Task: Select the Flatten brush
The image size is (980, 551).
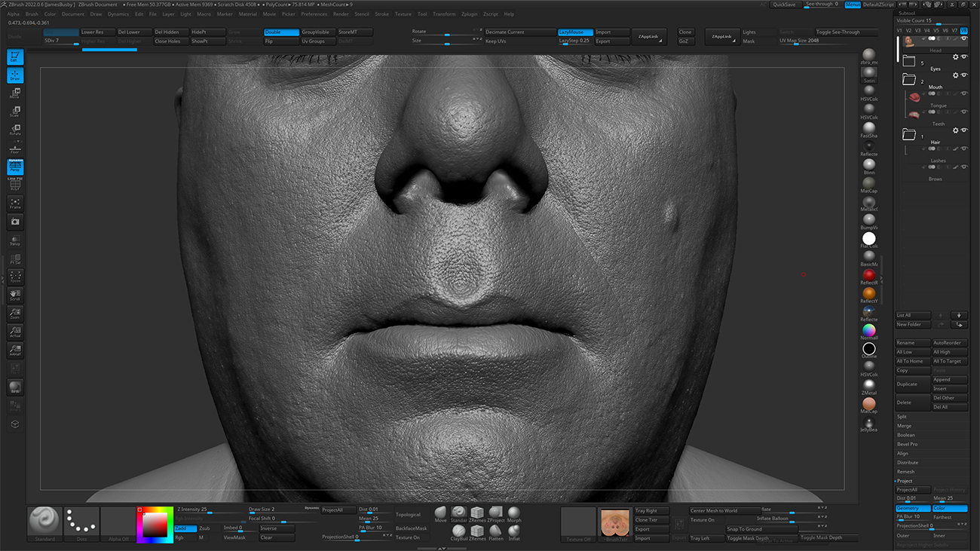Action: [x=495, y=531]
